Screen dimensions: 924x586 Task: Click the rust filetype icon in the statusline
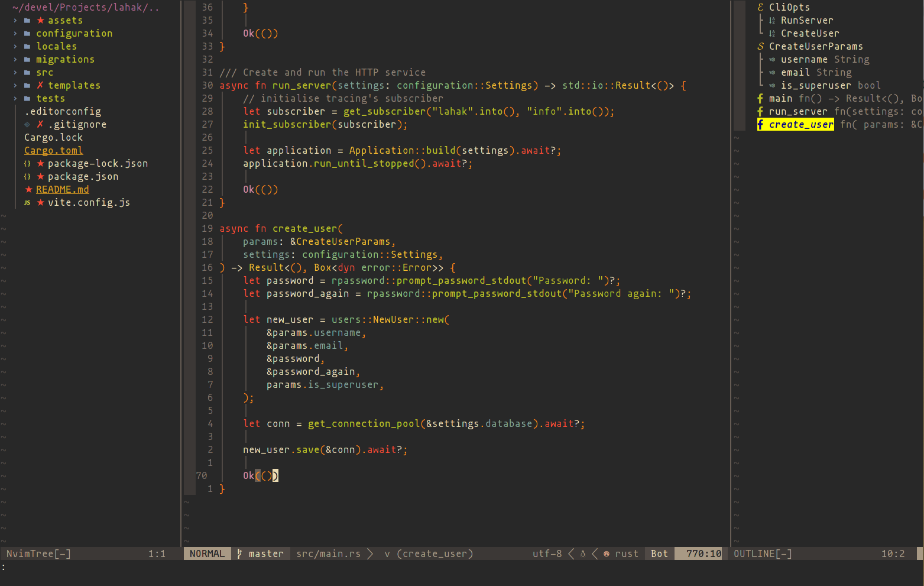tap(607, 554)
